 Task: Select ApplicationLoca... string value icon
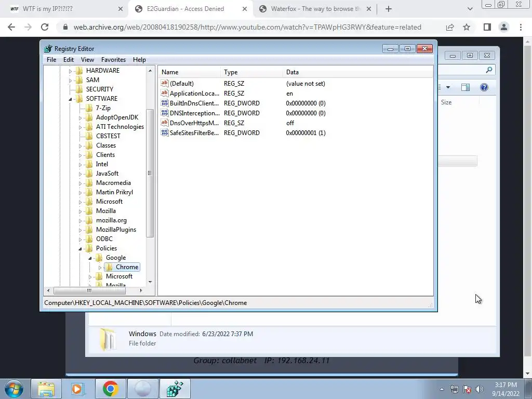pyautogui.click(x=165, y=93)
